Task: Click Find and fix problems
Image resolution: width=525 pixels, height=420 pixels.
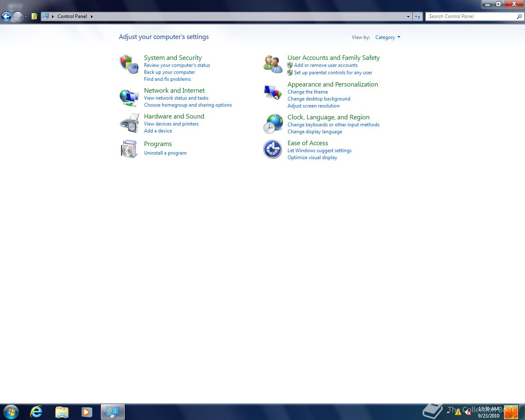Action: [167, 79]
